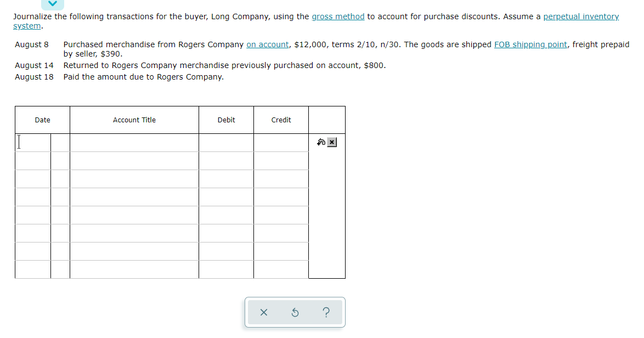Collapse the problem panel with the top chevron
This screenshot has height=338, width=644.
(x=53, y=4)
